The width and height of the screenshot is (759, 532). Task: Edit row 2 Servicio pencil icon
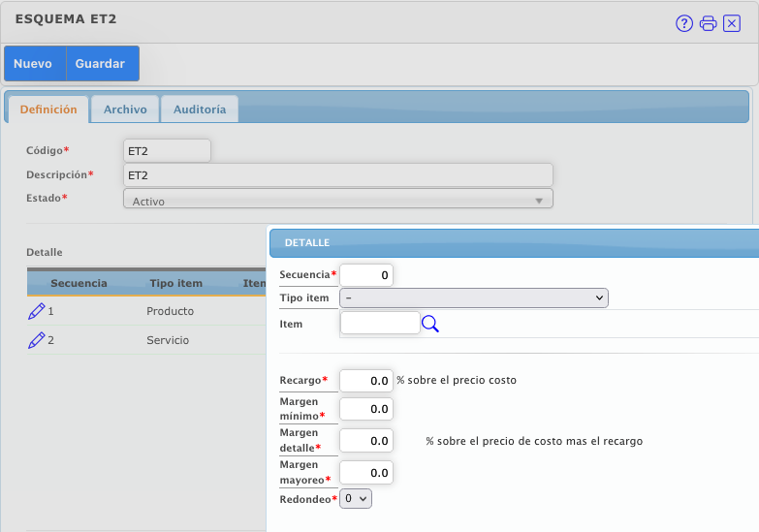point(37,340)
